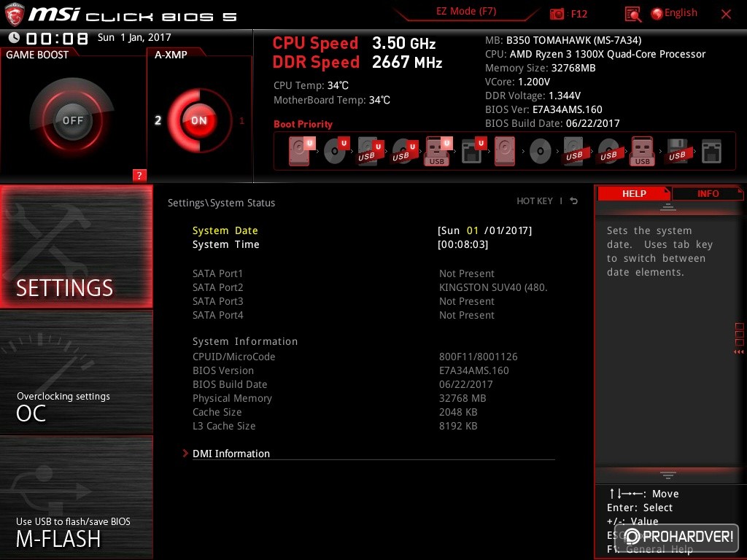Image resolution: width=747 pixels, height=560 pixels.
Task: Collapse the help panel using top handle
Action: (668, 206)
